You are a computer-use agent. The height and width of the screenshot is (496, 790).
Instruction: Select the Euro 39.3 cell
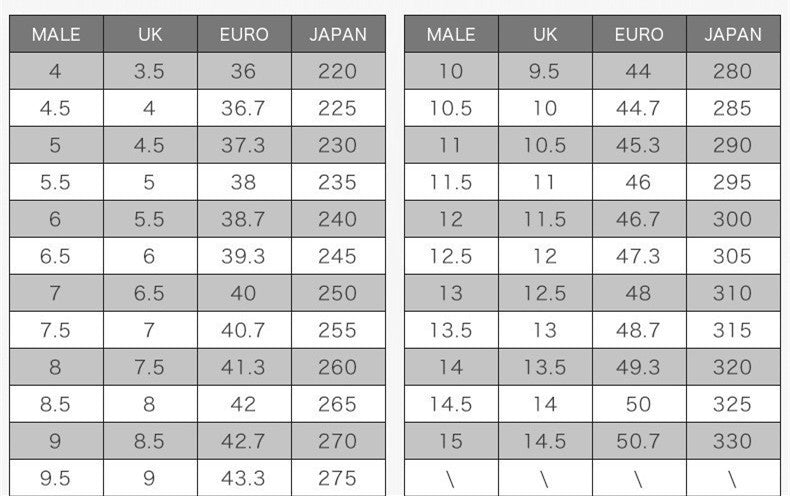pyautogui.click(x=244, y=256)
